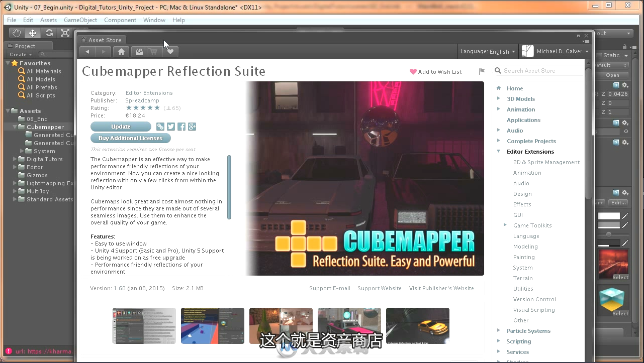The height and width of the screenshot is (363, 644).
Task: Collapse the Favorites section
Action: coord(8,63)
